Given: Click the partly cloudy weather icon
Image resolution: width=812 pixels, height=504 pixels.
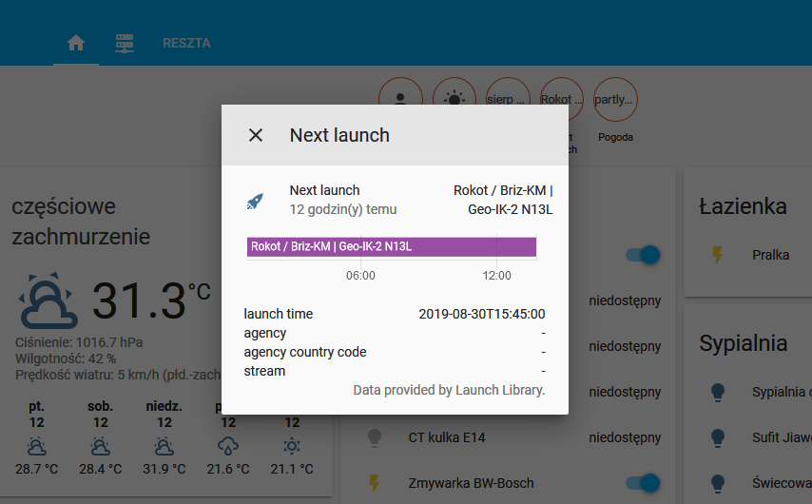Looking at the screenshot, I should point(48,301).
